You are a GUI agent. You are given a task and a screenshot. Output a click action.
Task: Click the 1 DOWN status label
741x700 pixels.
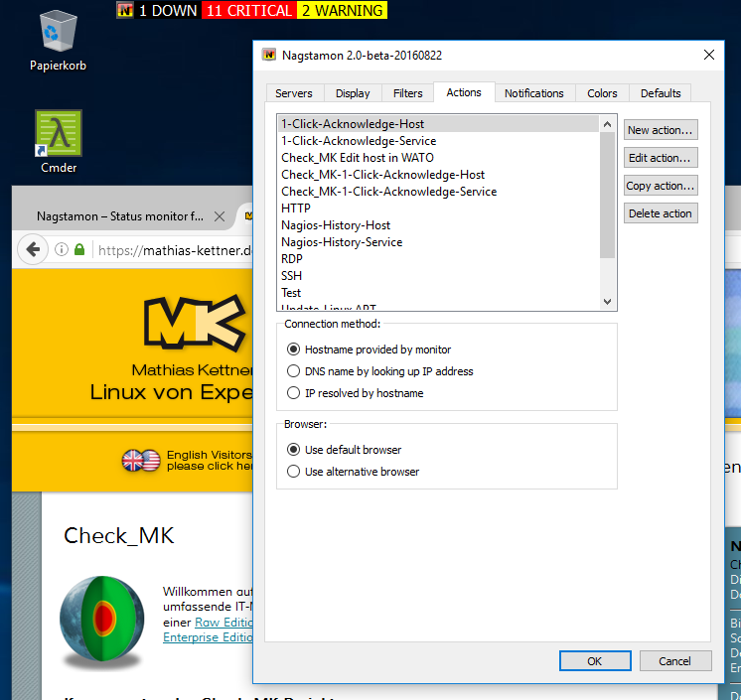click(x=168, y=10)
